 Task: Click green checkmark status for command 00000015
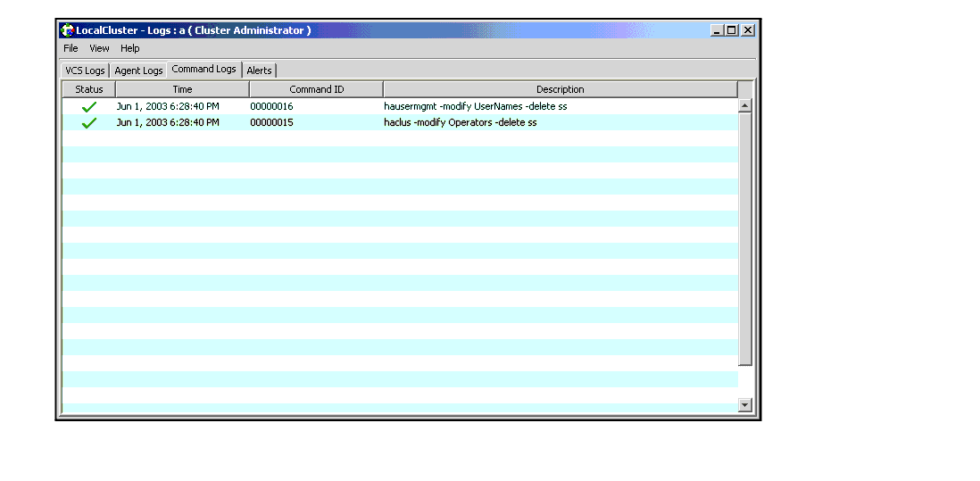point(88,123)
